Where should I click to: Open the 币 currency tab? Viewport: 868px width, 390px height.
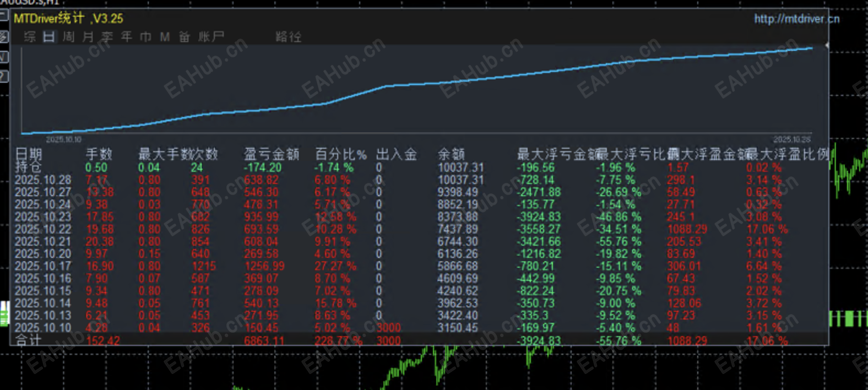(145, 37)
